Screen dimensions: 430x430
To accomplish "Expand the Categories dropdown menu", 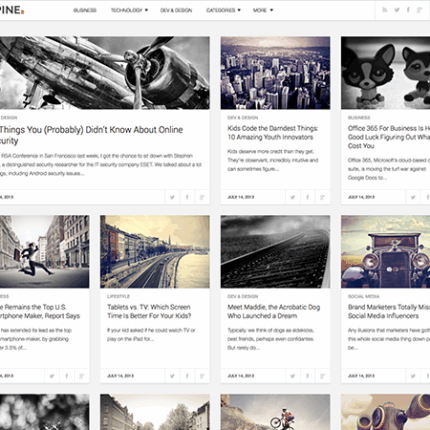I will (223, 10).
